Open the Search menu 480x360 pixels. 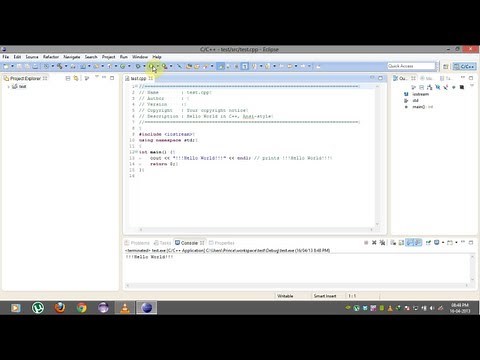coord(91,57)
